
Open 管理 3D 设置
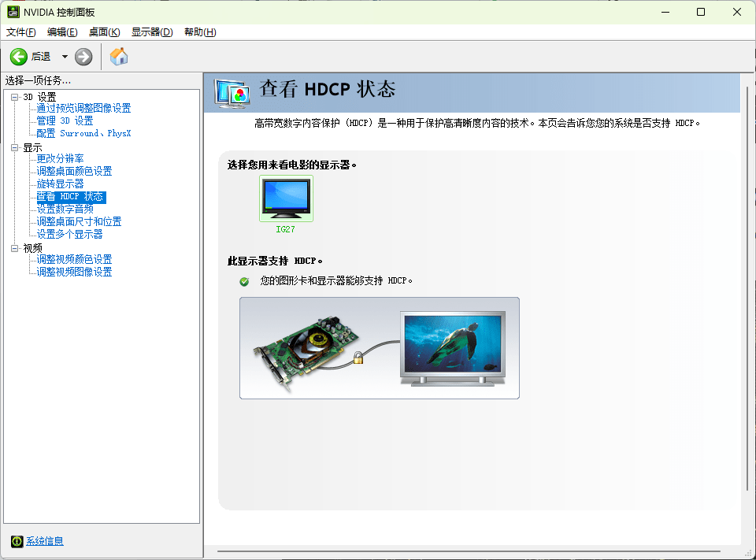coord(65,121)
